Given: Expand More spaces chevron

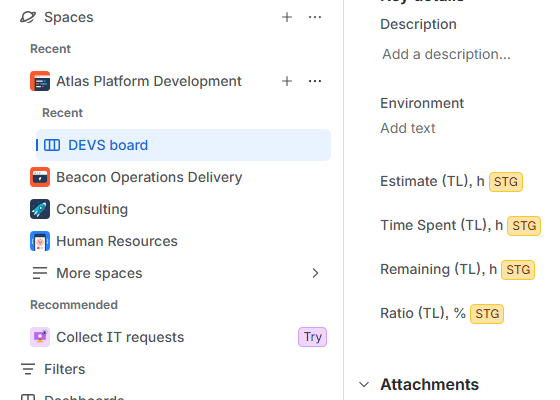Looking at the screenshot, I should [315, 273].
